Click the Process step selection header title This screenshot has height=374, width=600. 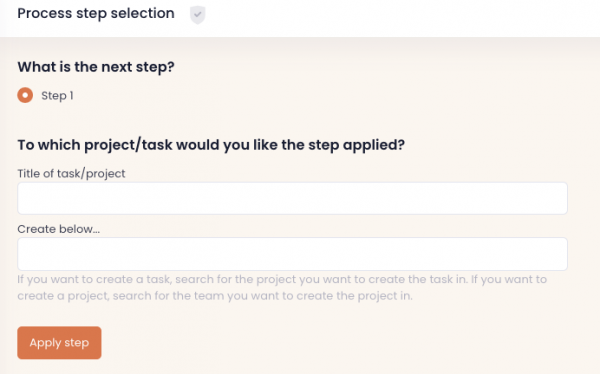coord(96,13)
